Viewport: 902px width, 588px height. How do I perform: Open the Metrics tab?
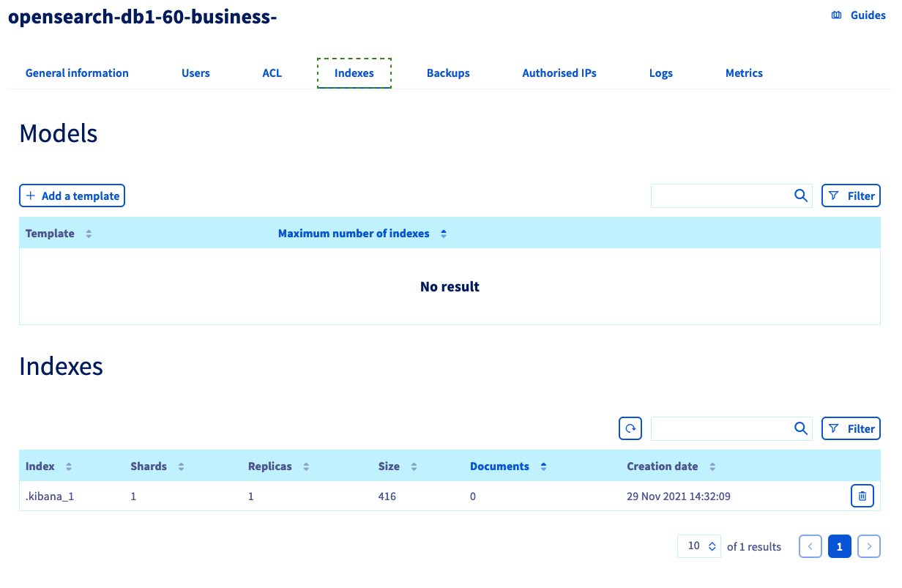coord(744,73)
